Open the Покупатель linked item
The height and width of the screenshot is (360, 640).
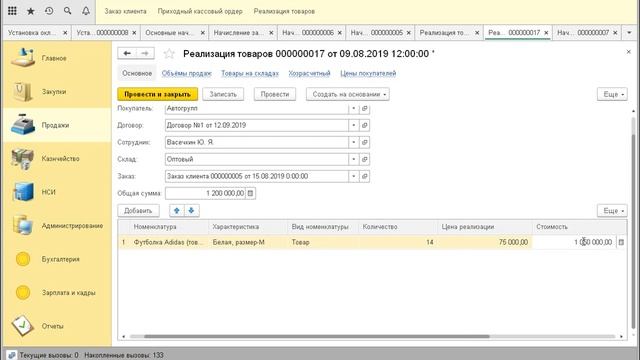coord(364,109)
